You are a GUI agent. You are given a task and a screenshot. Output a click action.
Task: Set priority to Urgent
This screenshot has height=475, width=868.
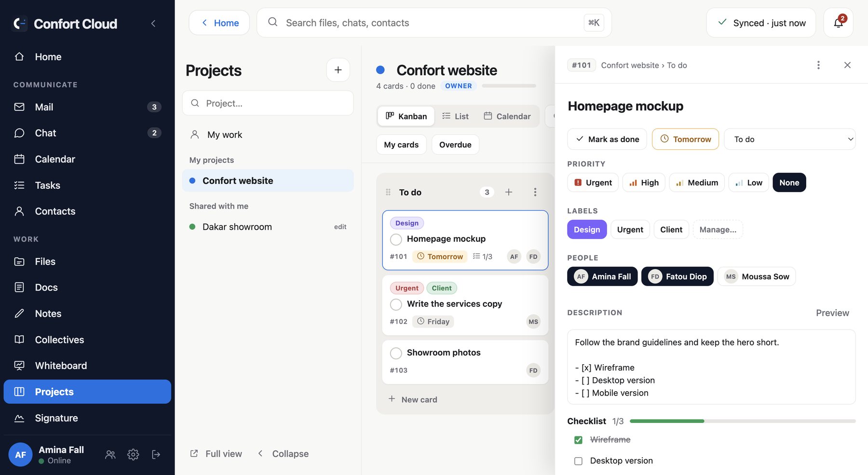(x=593, y=183)
